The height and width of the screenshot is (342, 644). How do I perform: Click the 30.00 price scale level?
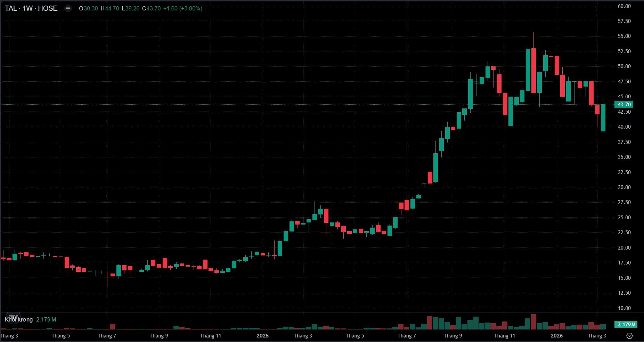coord(624,187)
